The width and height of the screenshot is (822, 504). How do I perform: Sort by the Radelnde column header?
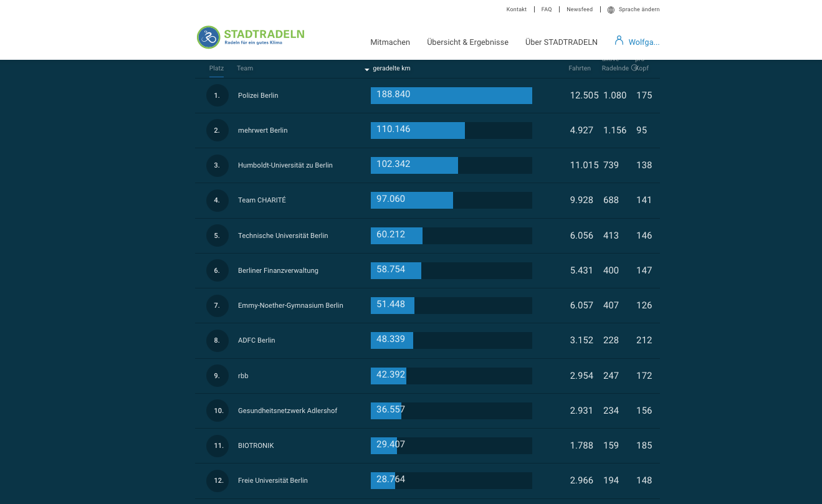click(615, 69)
